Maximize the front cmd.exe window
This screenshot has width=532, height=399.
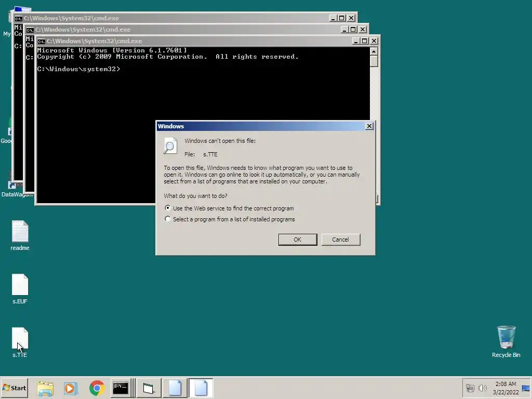[x=364, y=41]
